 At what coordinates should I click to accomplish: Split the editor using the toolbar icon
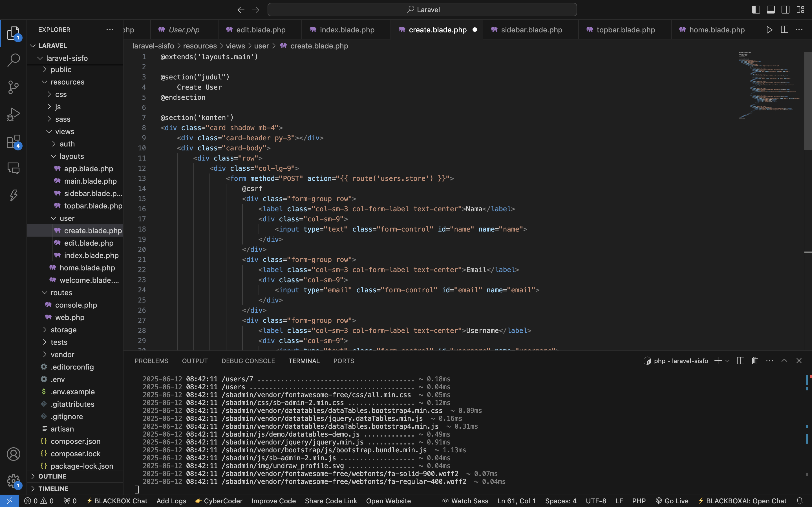click(x=784, y=30)
